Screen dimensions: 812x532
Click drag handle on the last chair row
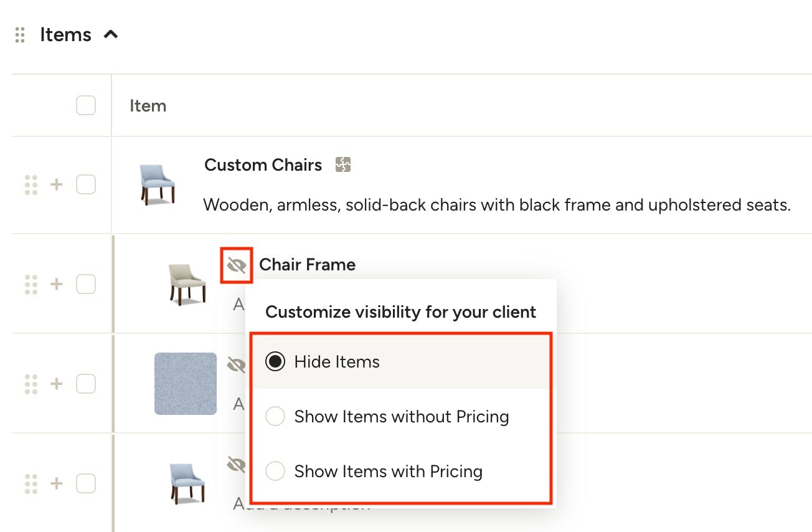tap(31, 483)
